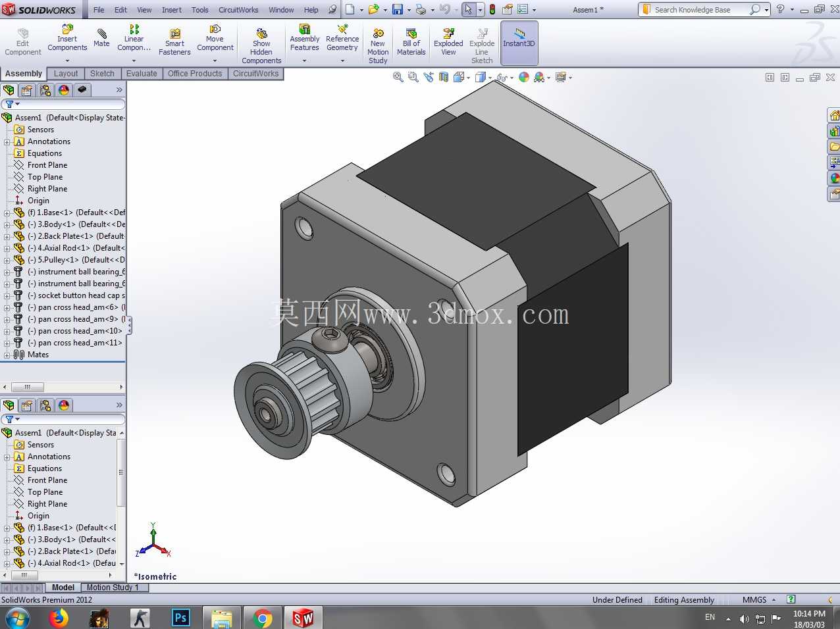This screenshot has width=840, height=629.
Task: Select the Mate tool
Action: click(x=101, y=38)
